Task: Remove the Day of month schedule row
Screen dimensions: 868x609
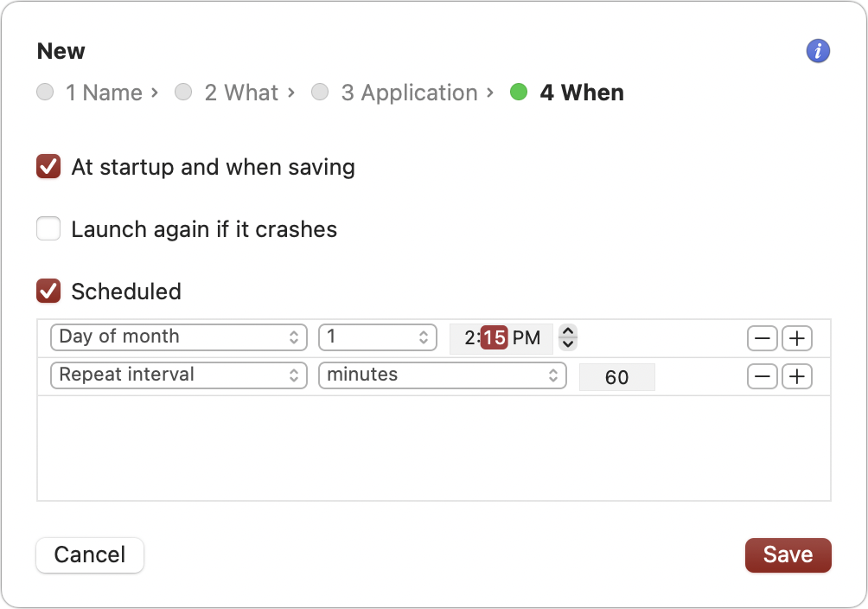Action: (763, 338)
